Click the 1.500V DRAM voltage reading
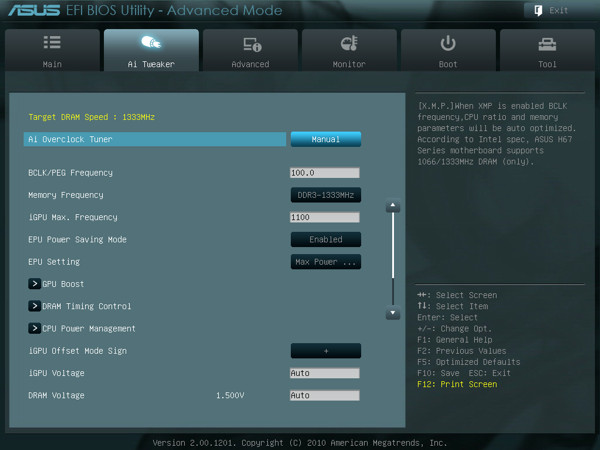600x450 pixels. click(230, 395)
